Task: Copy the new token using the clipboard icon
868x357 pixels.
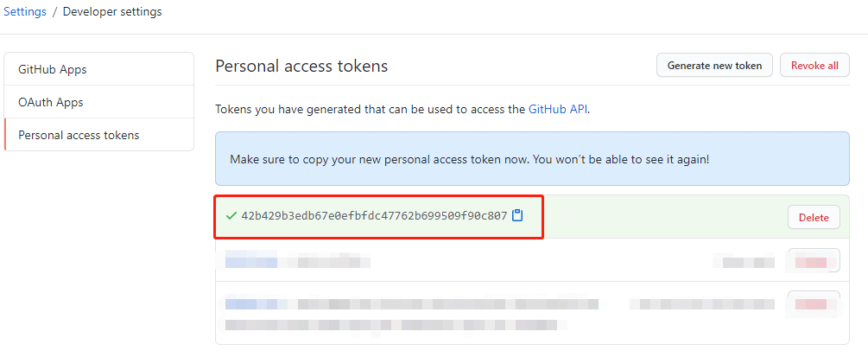Action: click(517, 215)
